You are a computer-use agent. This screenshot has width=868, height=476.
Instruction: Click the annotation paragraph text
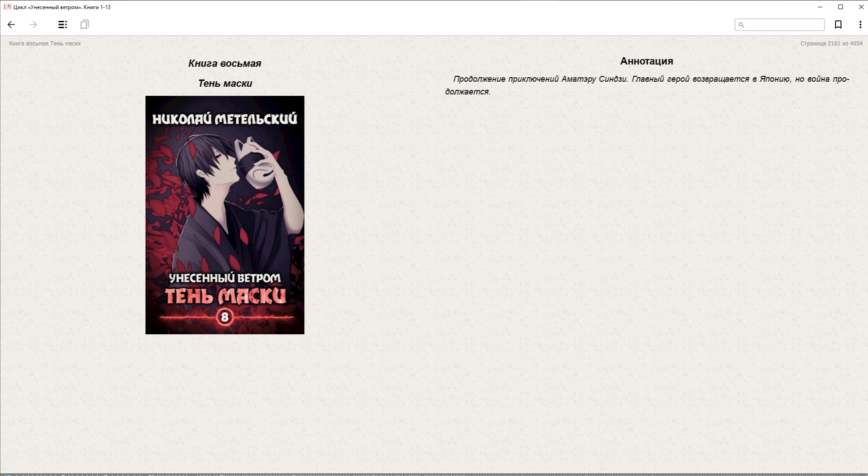(647, 85)
